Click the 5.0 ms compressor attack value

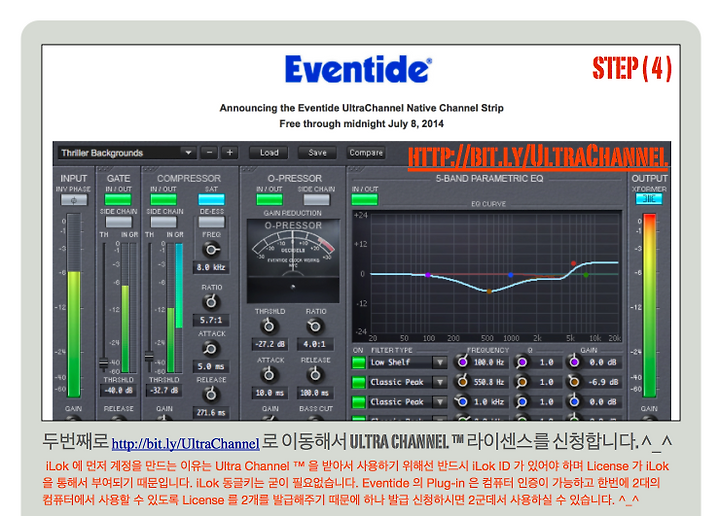point(211,366)
